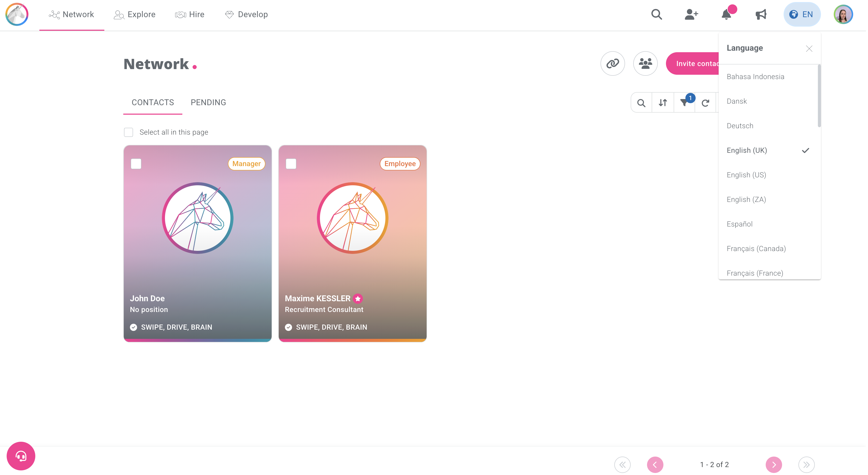Viewport: 868px width, 475px height.
Task: Choose Deutsch in the language list
Action: [x=740, y=126]
